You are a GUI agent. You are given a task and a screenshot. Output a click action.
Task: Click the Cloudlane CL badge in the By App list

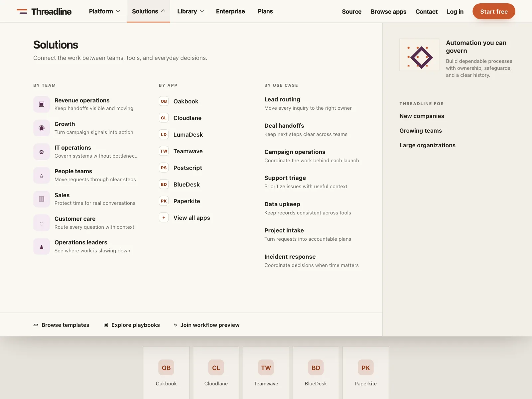click(164, 118)
